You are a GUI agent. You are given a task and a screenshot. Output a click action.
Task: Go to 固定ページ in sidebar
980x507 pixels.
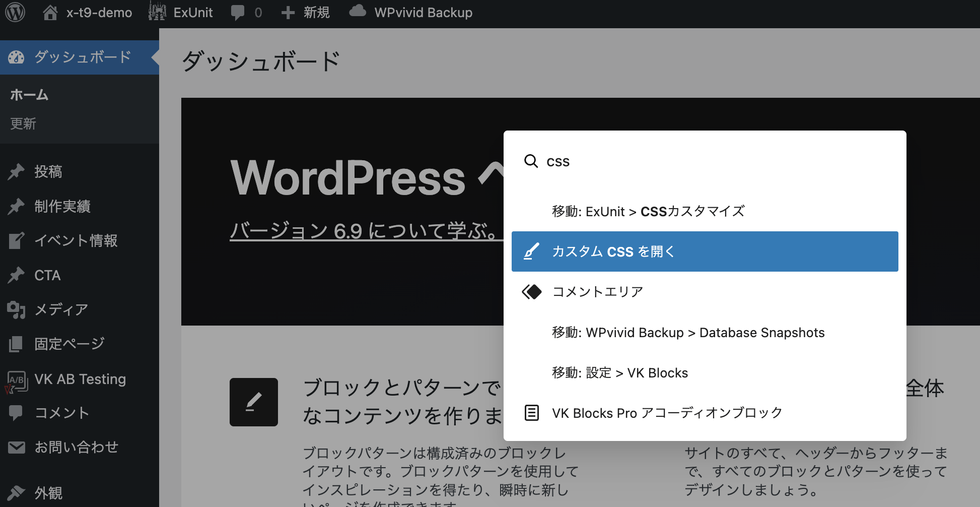click(69, 344)
